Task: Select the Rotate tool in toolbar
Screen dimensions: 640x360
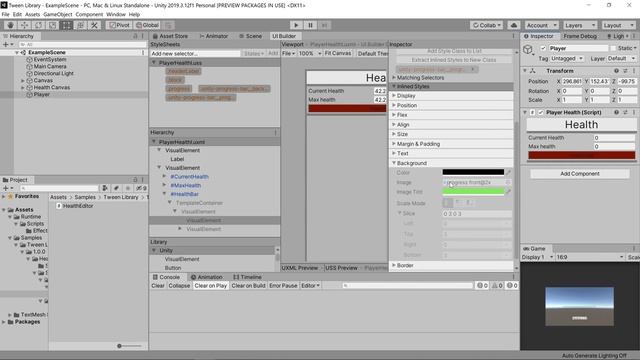Action: tap(38, 25)
